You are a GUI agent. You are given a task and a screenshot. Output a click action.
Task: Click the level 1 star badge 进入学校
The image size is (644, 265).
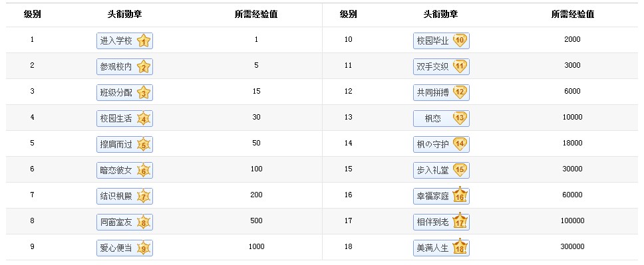pyautogui.click(x=125, y=41)
